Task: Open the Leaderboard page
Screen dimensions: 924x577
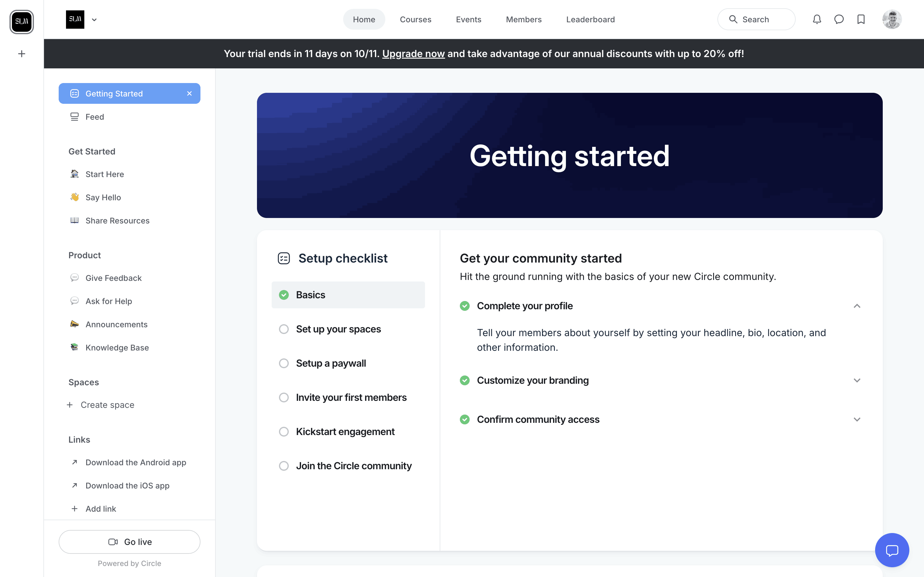Action: click(590, 19)
